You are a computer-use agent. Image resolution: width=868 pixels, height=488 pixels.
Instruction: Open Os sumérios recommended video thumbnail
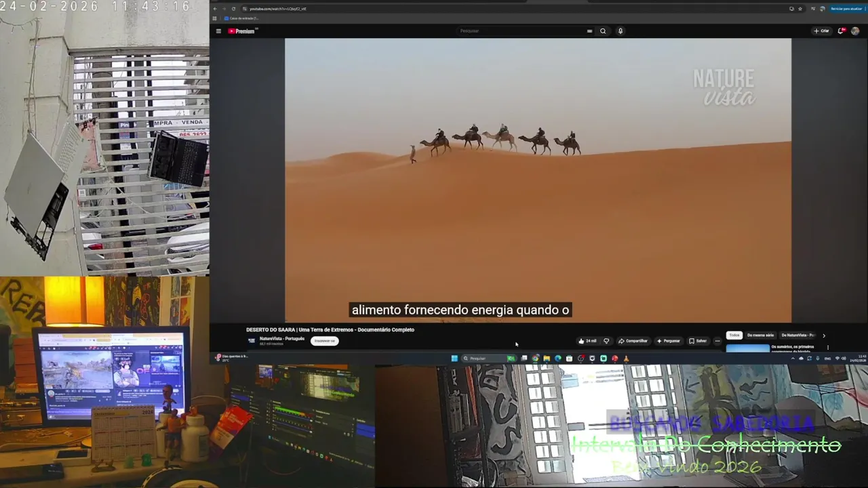click(x=748, y=349)
